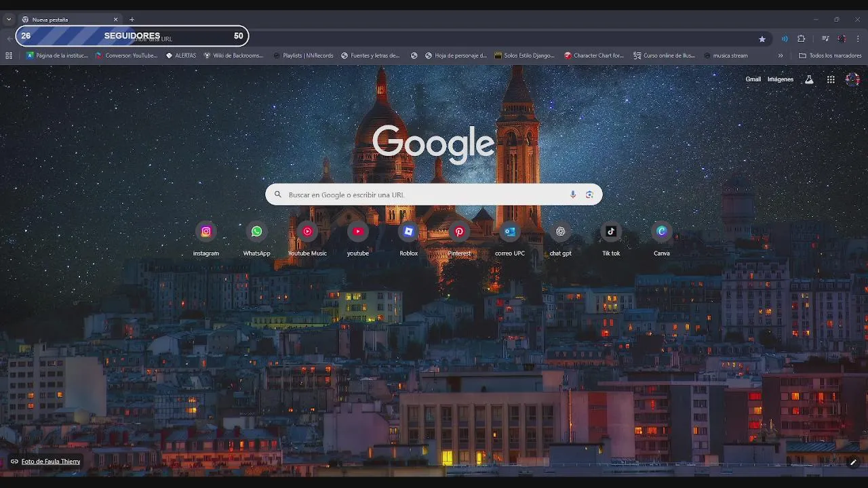868x488 pixels.
Task: Open the Gmail link
Action: pyautogui.click(x=753, y=79)
